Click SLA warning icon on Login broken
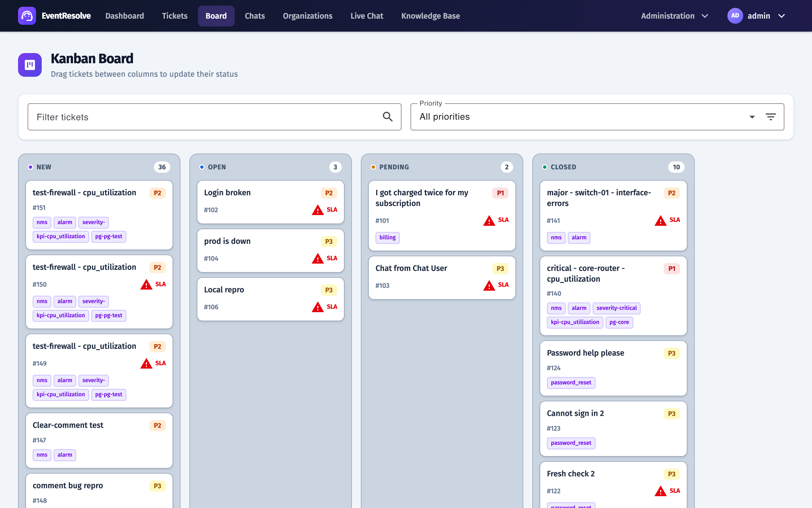Viewport: 812px width, 508px height. (317, 210)
